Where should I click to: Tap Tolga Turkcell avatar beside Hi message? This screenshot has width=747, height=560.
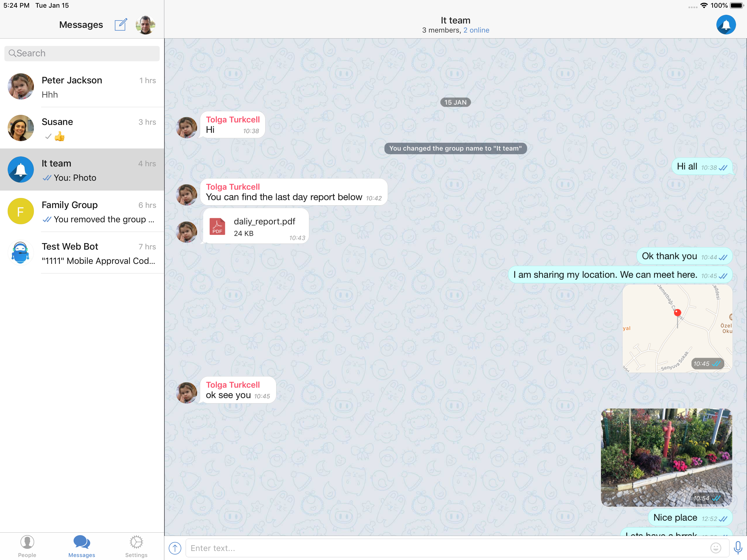186,128
